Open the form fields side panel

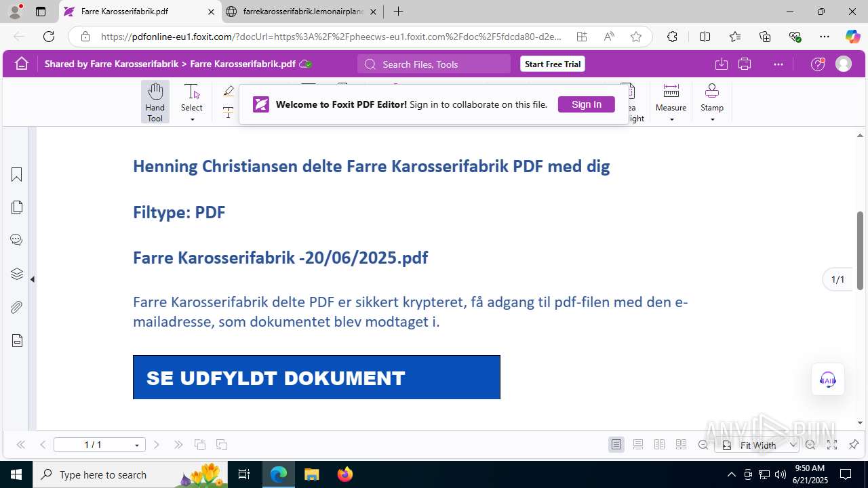coord(17,340)
